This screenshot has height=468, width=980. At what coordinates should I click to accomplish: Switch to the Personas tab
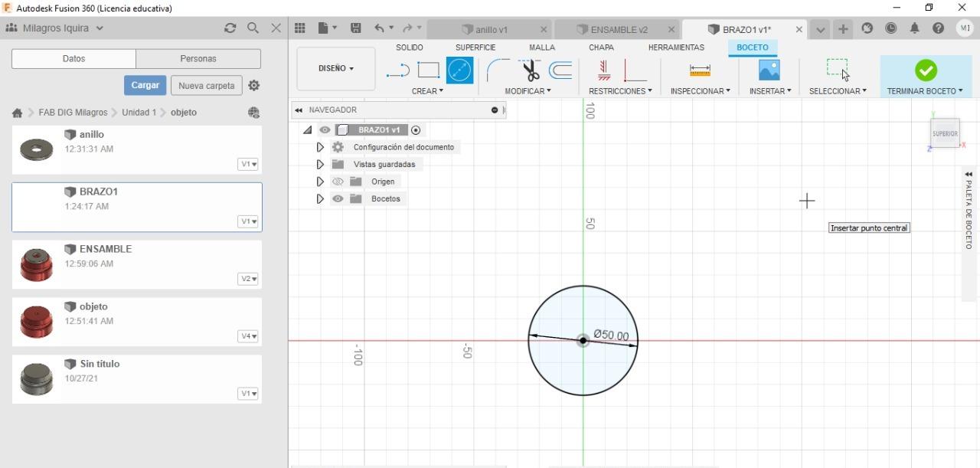click(198, 58)
